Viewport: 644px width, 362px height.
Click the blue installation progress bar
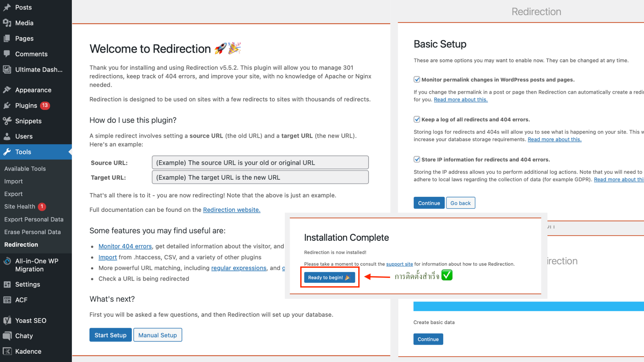[x=528, y=306]
